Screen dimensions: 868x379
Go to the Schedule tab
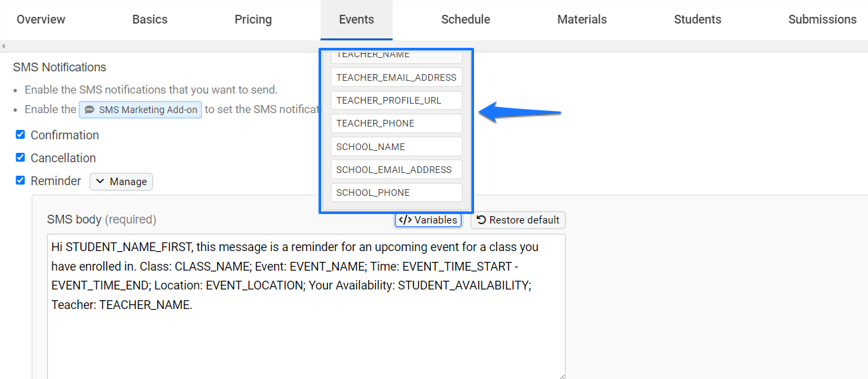pyautogui.click(x=466, y=20)
